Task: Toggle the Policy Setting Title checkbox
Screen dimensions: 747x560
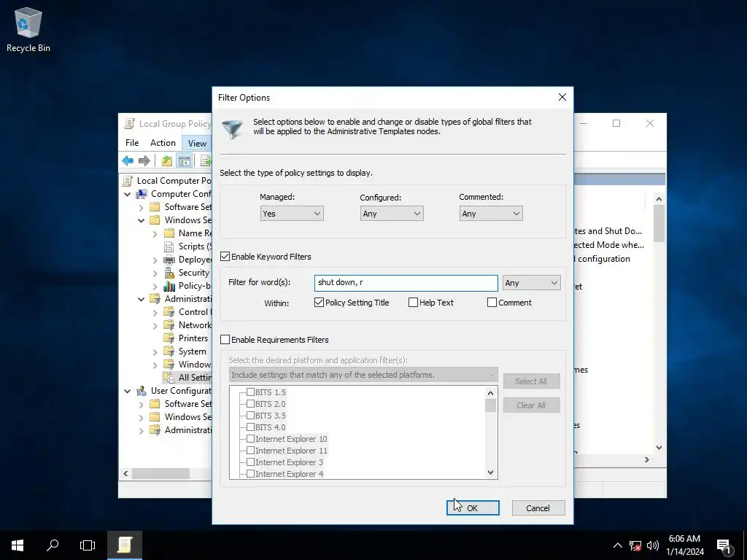Action: pyautogui.click(x=320, y=303)
